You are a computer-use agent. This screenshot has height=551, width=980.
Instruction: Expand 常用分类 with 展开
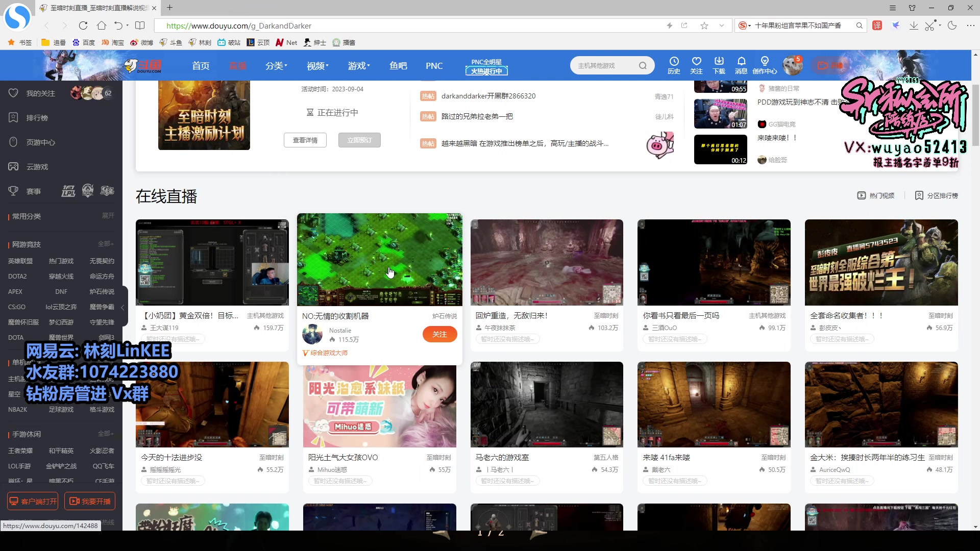tap(108, 216)
